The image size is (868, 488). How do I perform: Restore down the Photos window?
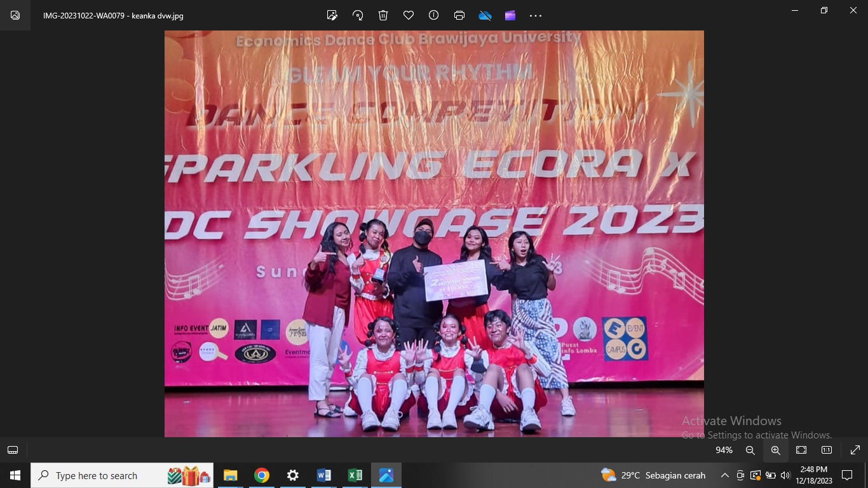[824, 10]
